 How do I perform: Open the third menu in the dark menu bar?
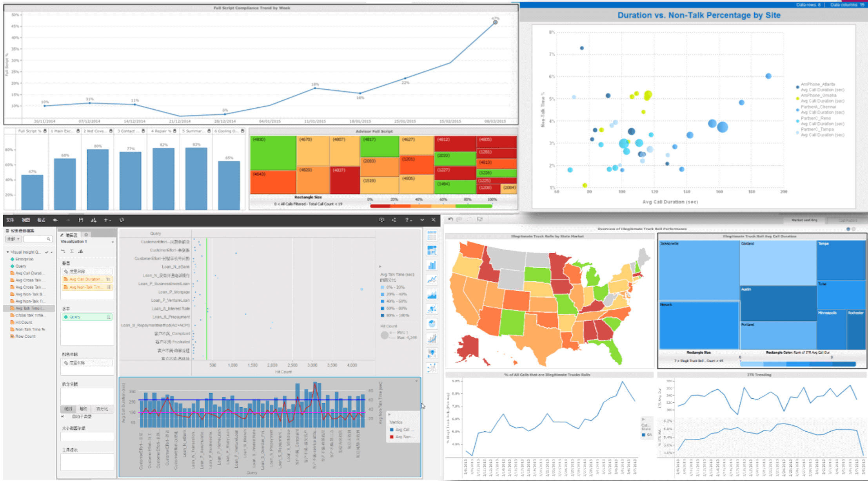[41, 220]
